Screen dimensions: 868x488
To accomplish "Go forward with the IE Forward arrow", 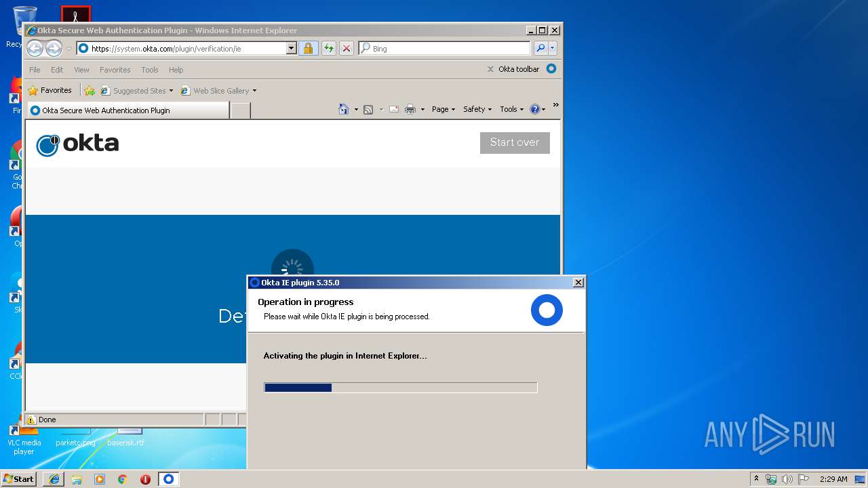I will click(x=54, y=48).
